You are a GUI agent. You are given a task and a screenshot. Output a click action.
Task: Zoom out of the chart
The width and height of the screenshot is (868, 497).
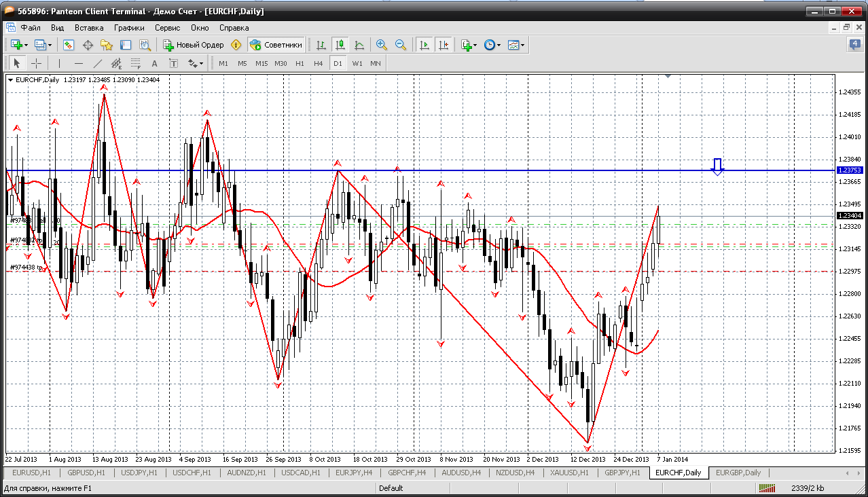tap(401, 45)
